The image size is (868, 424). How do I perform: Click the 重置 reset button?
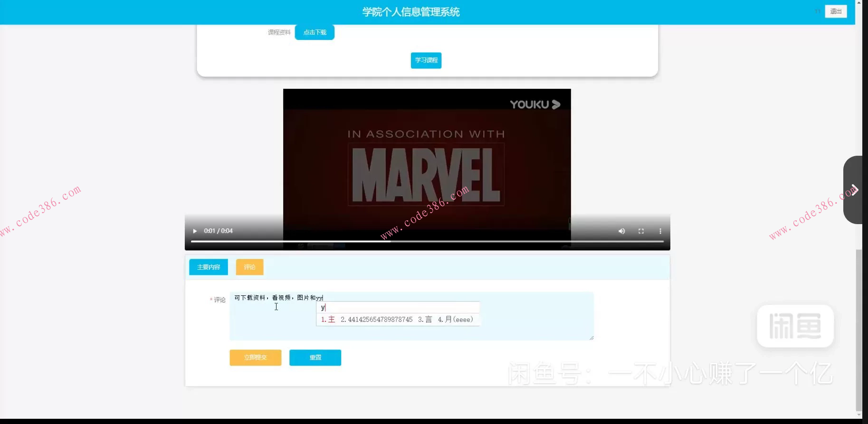click(x=315, y=358)
